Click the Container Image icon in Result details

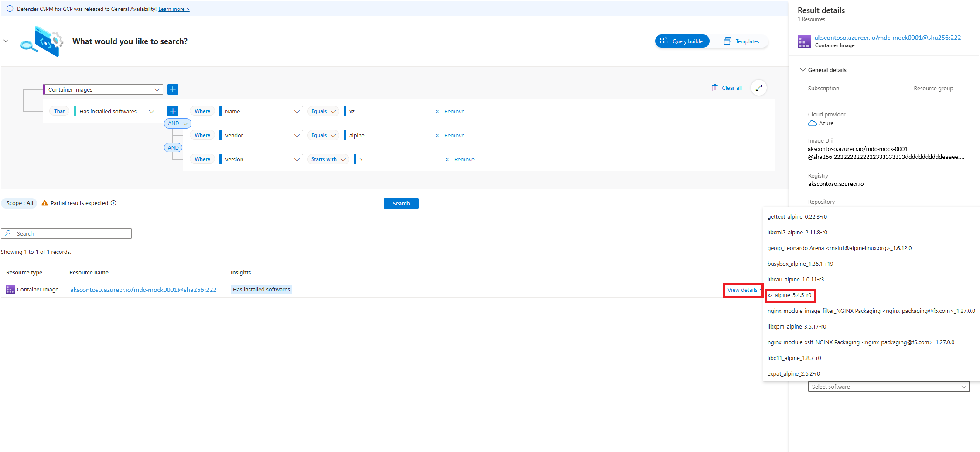coord(804,41)
